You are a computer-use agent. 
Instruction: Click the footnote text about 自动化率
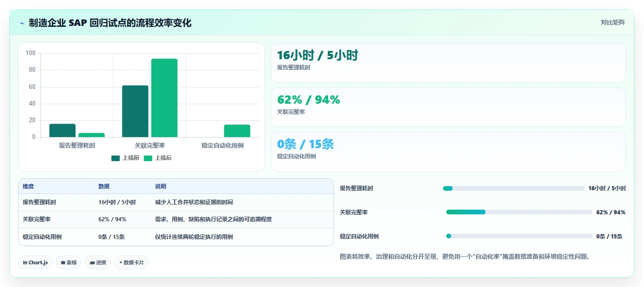pyautogui.click(x=466, y=256)
